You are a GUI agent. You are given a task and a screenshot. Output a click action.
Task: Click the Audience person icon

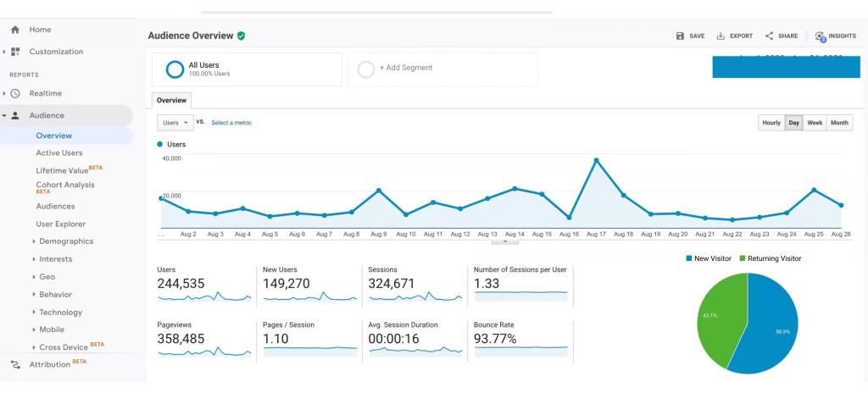(x=15, y=116)
